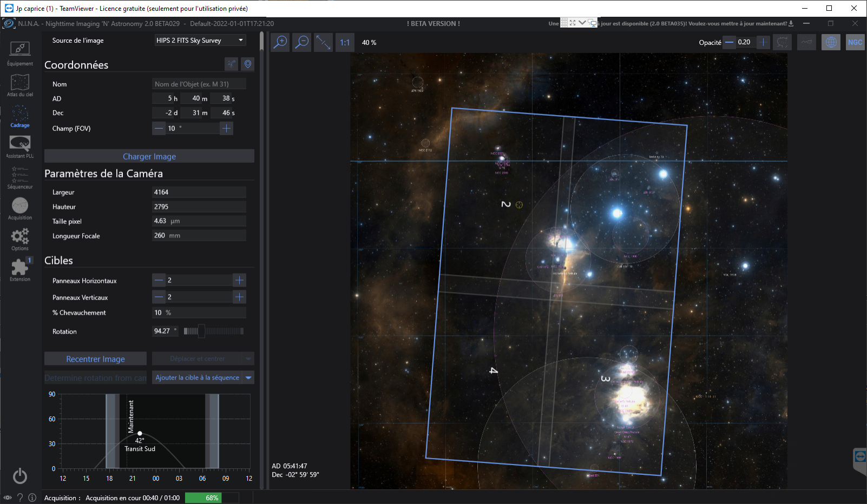Click the Rotation slider handle

(x=201, y=331)
